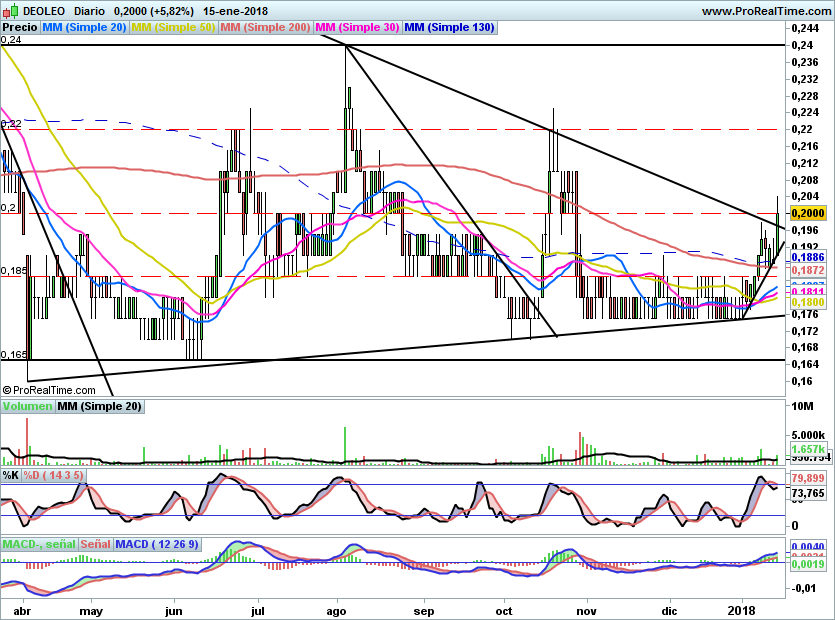Open volume MM (Simple 20) label
The width and height of the screenshot is (835, 620).
(99, 406)
